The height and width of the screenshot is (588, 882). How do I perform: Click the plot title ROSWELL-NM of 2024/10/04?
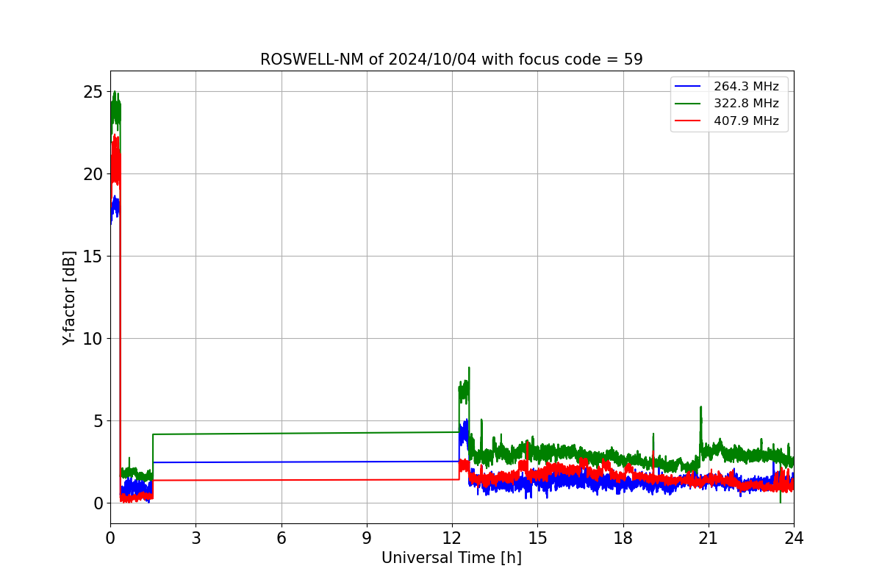(451, 60)
